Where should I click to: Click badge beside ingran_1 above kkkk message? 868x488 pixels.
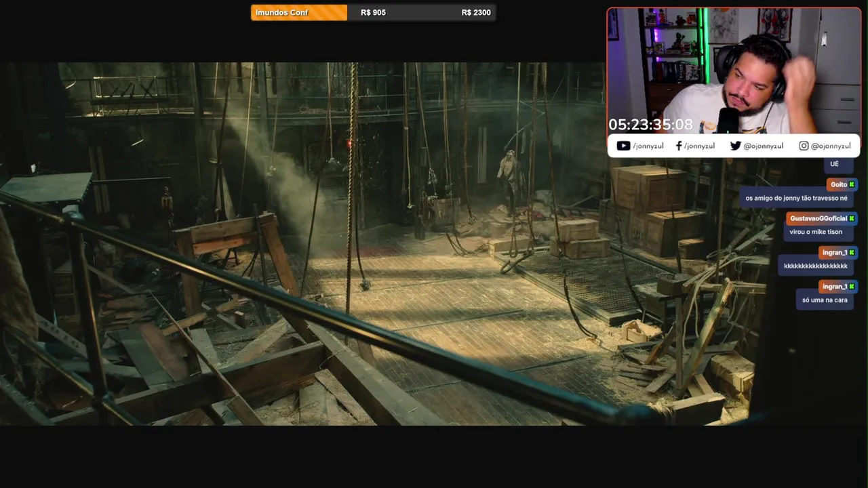852,252
